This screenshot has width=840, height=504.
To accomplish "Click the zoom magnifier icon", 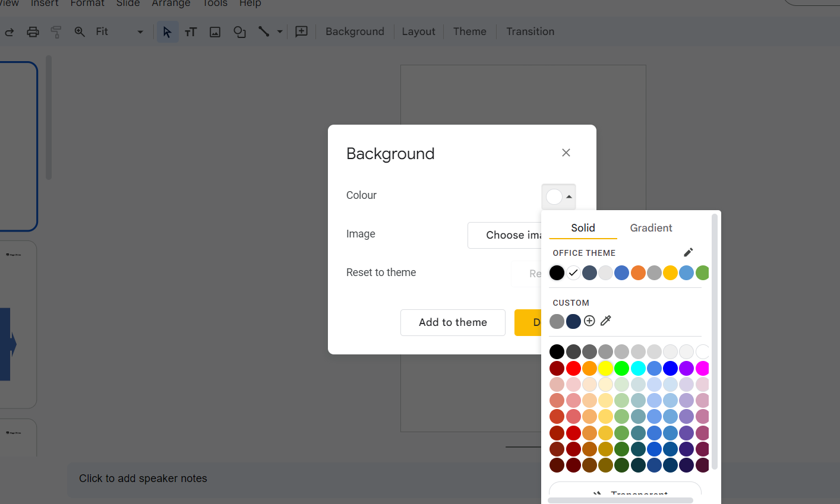I will point(80,32).
